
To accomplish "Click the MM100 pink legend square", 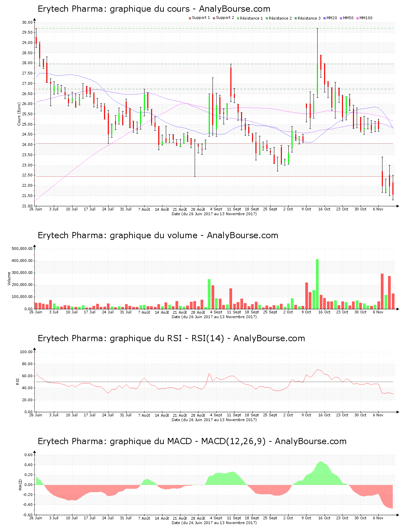I will point(357,18).
